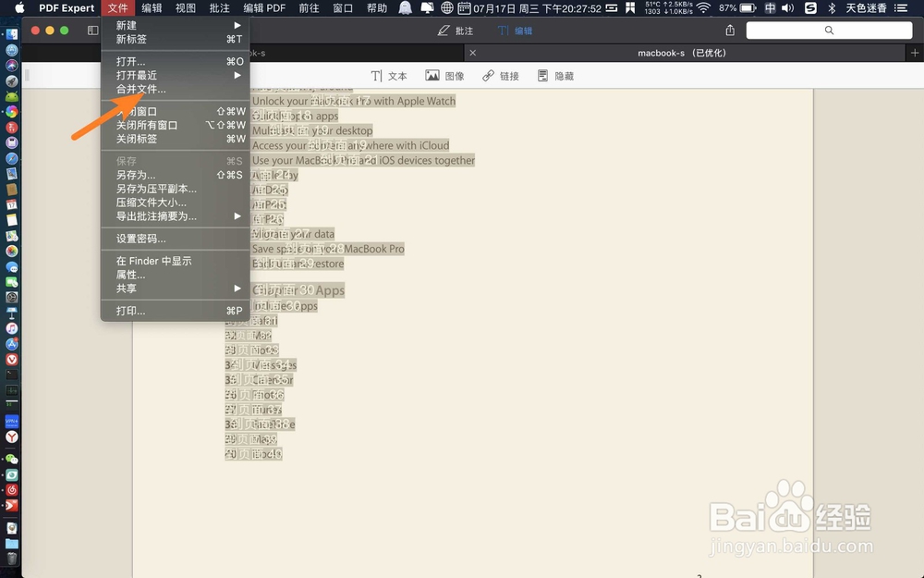
Task: Select 属性... menu item
Action: click(x=176, y=275)
